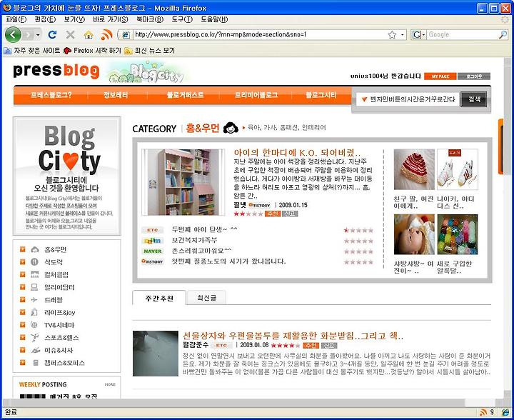Open the red knit hat thumbnail
Image resolution: width=514 pixels, height=420 pixels.
click(414, 169)
